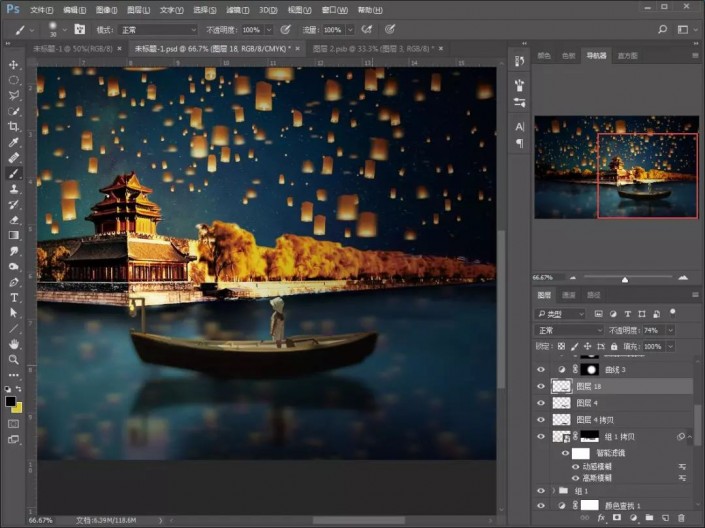
Task: Open brush opacity slider arrow
Action: pos(269,30)
